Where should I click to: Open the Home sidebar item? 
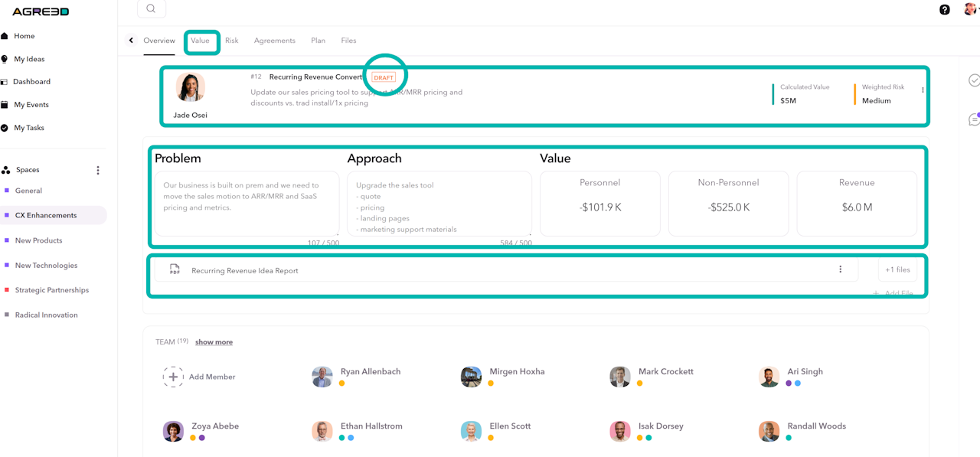tap(24, 36)
